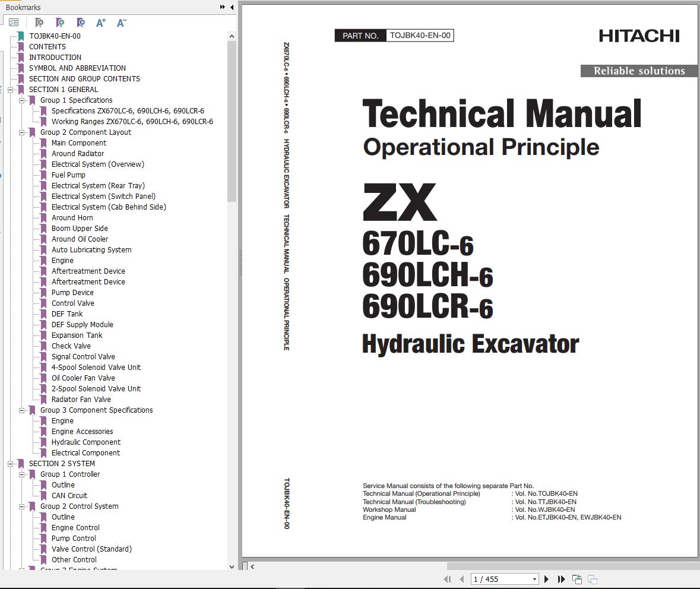The height and width of the screenshot is (589, 700).
Task: Collapse SECTION 2 SYSTEM tree node
Action: pyautogui.click(x=10, y=464)
